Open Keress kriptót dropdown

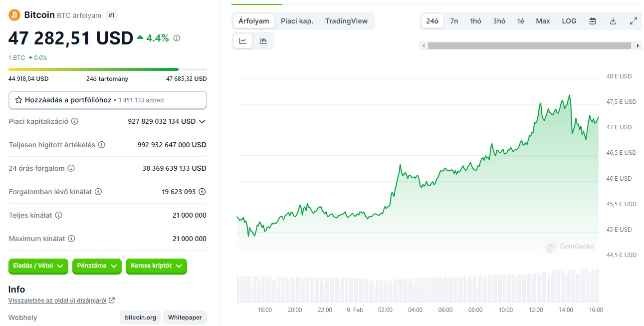point(156,266)
